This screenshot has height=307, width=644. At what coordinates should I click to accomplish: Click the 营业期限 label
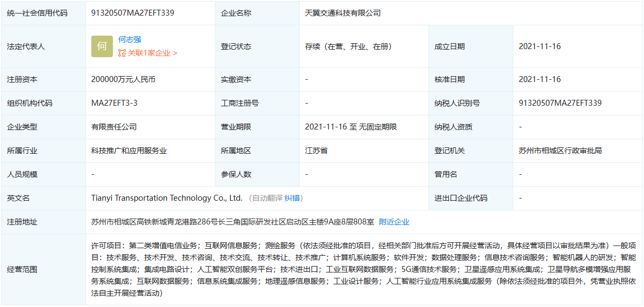(236, 127)
